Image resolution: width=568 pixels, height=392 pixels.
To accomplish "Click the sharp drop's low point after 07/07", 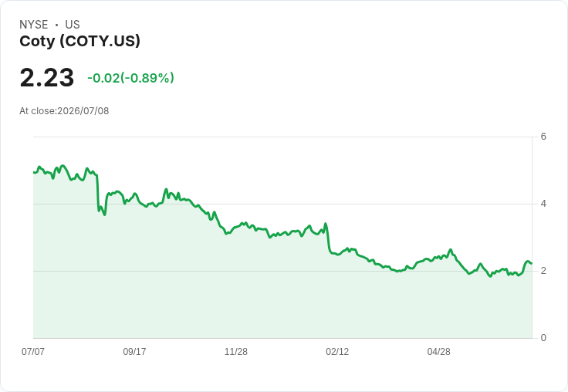I will [x=105, y=215].
